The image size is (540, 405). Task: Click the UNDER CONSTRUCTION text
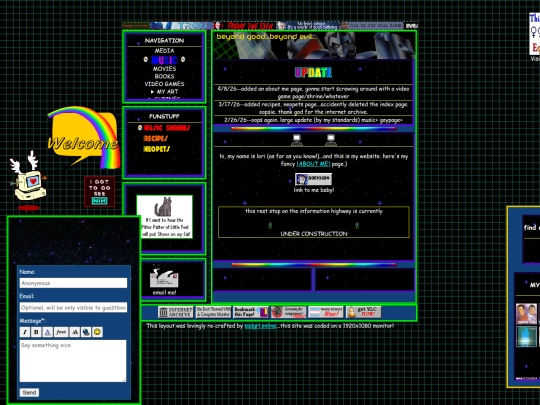tap(314, 233)
